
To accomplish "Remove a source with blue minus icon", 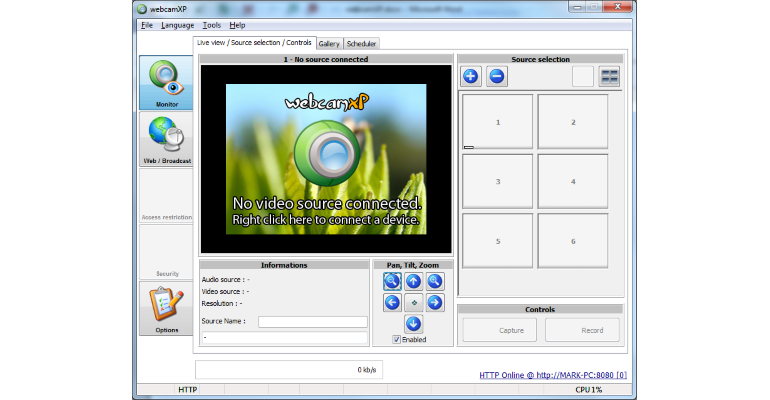I will (497, 77).
